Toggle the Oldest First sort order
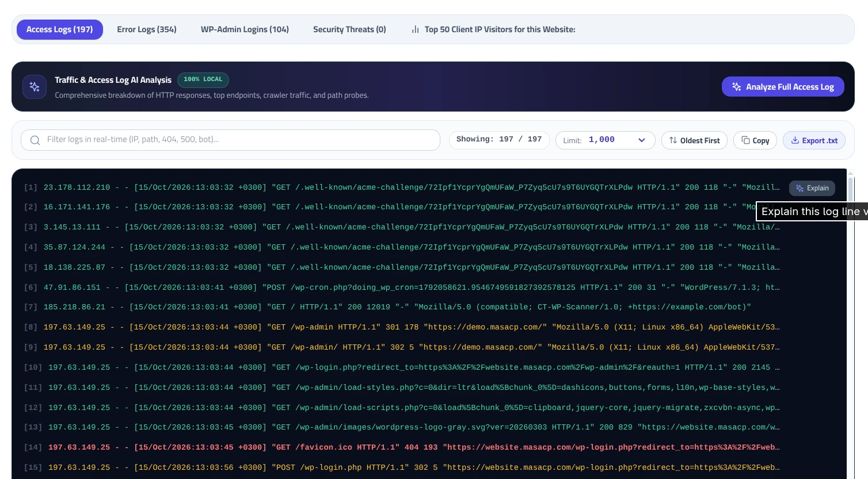The image size is (868, 479). [695, 140]
